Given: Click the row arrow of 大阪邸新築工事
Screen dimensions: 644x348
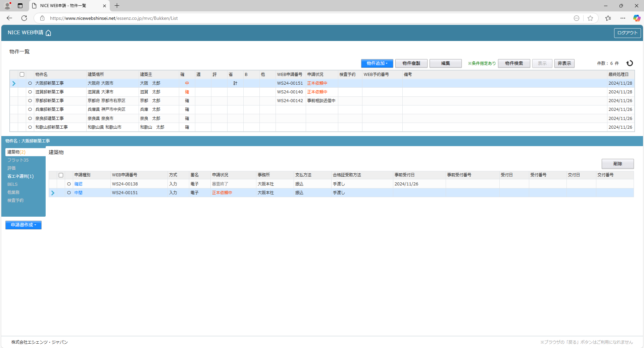Looking at the screenshot, I should [x=14, y=83].
